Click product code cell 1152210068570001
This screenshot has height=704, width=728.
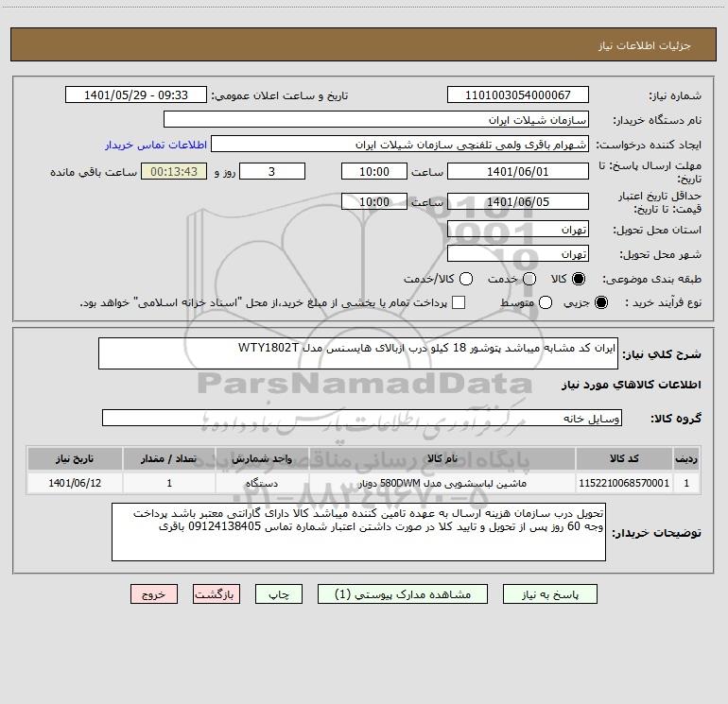[624, 483]
